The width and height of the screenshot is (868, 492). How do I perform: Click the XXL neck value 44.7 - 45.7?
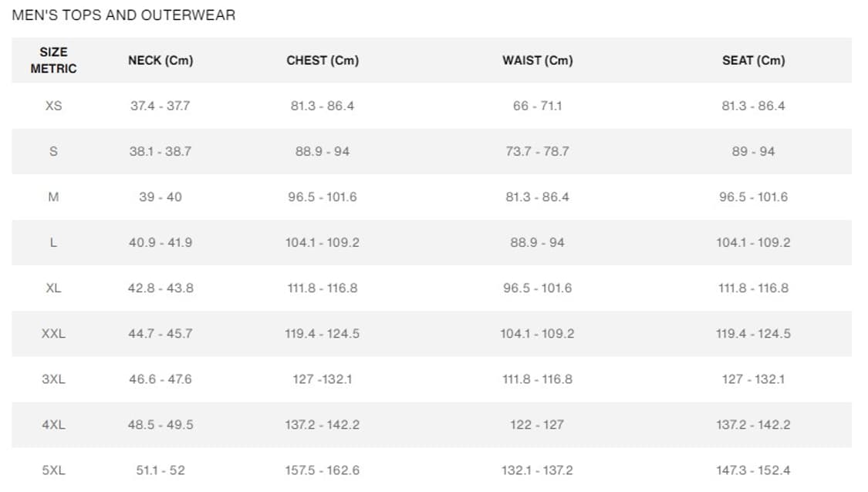(160, 333)
